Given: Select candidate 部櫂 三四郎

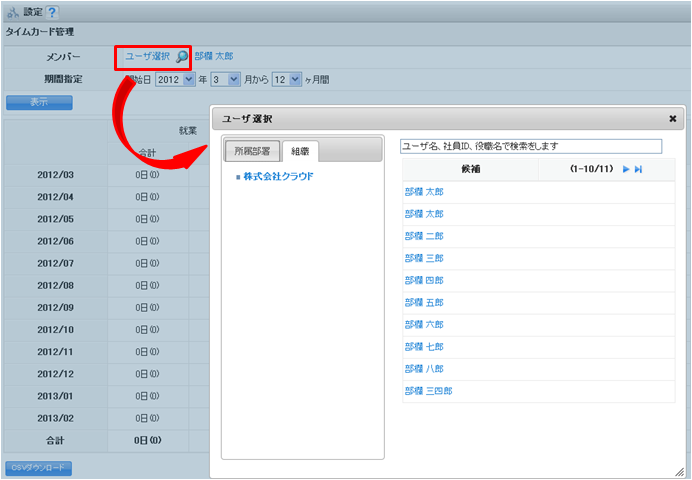Looking at the screenshot, I should (x=428, y=391).
